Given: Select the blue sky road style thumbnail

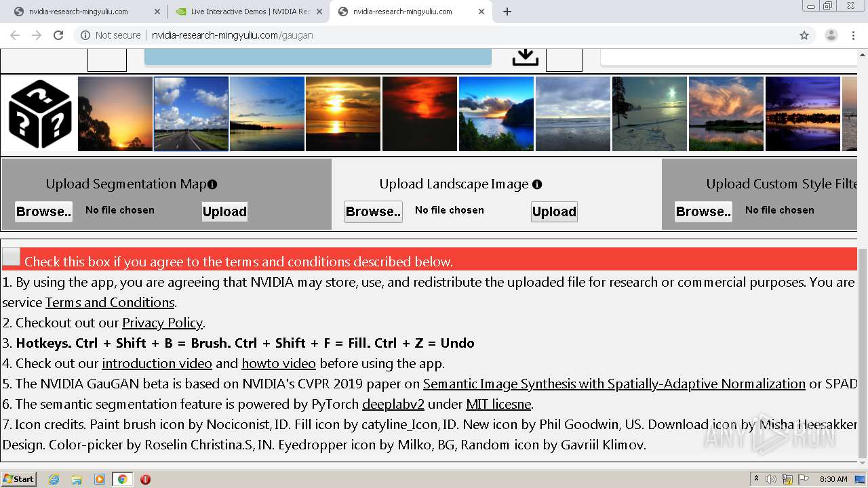Looking at the screenshot, I should [191, 114].
